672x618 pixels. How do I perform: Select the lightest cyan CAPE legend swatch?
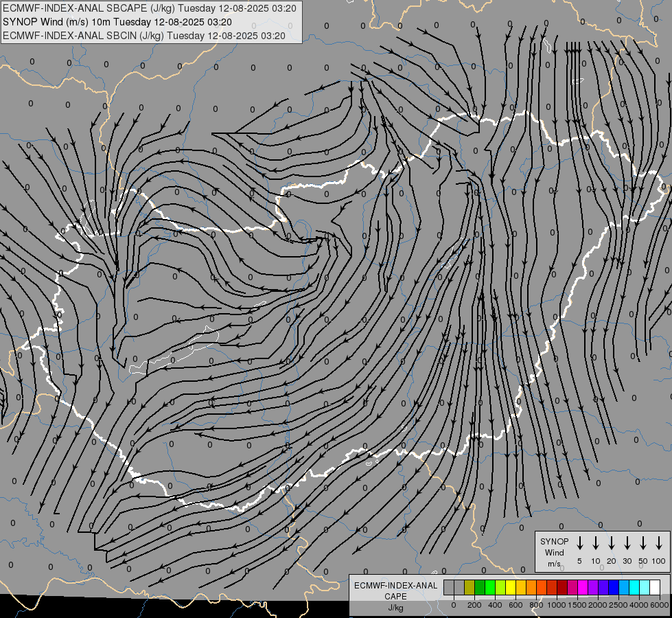[x=645, y=587]
